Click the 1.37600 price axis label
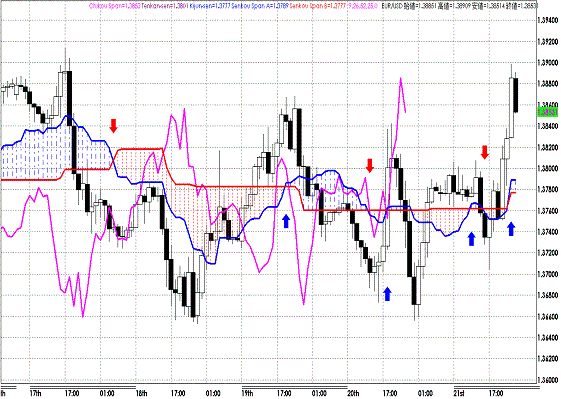The width and height of the screenshot is (561, 399). (548, 211)
